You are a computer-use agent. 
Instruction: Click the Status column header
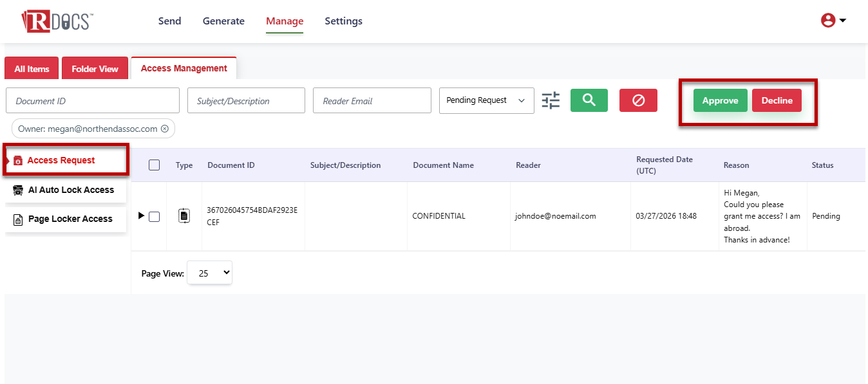tap(823, 165)
